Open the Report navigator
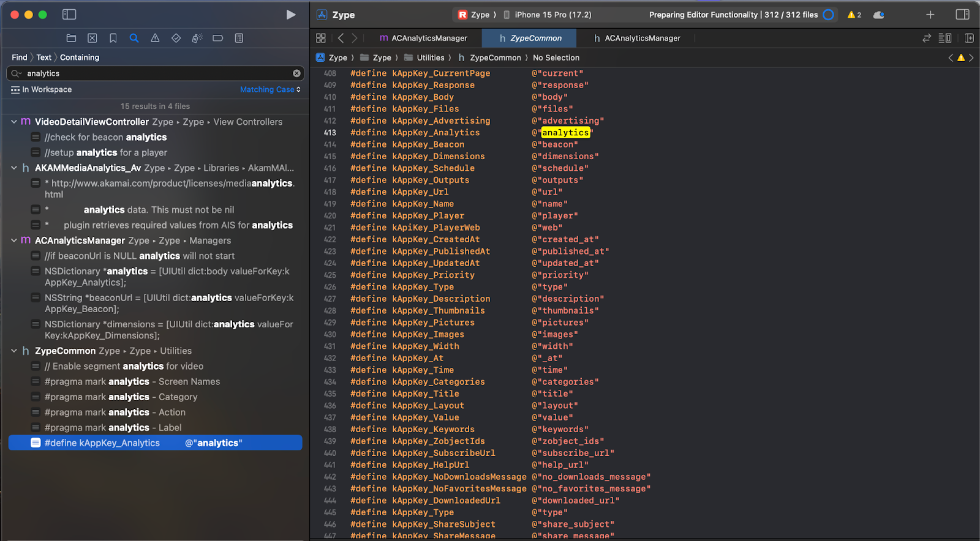The width and height of the screenshot is (980, 541). pos(239,38)
